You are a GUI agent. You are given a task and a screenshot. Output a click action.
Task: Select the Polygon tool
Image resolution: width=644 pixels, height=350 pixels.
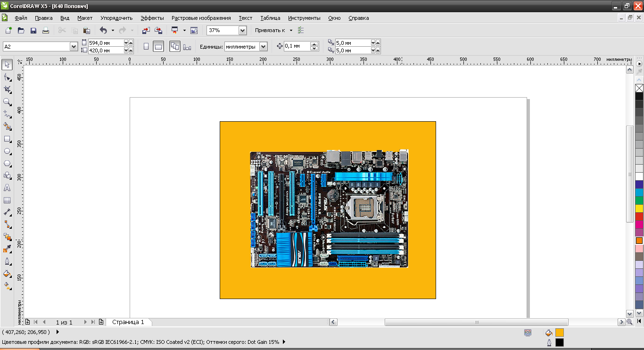pyautogui.click(x=7, y=163)
